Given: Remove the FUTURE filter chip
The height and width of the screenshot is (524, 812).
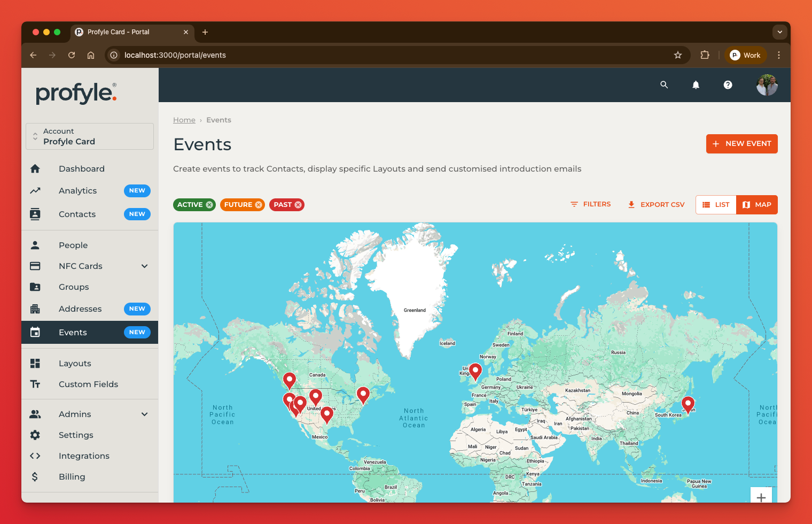Looking at the screenshot, I should (259, 205).
